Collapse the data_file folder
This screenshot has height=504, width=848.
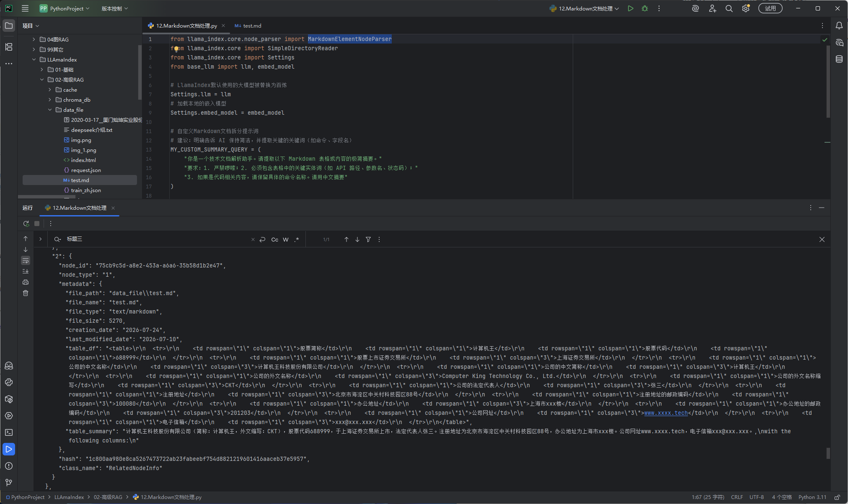[50, 110]
